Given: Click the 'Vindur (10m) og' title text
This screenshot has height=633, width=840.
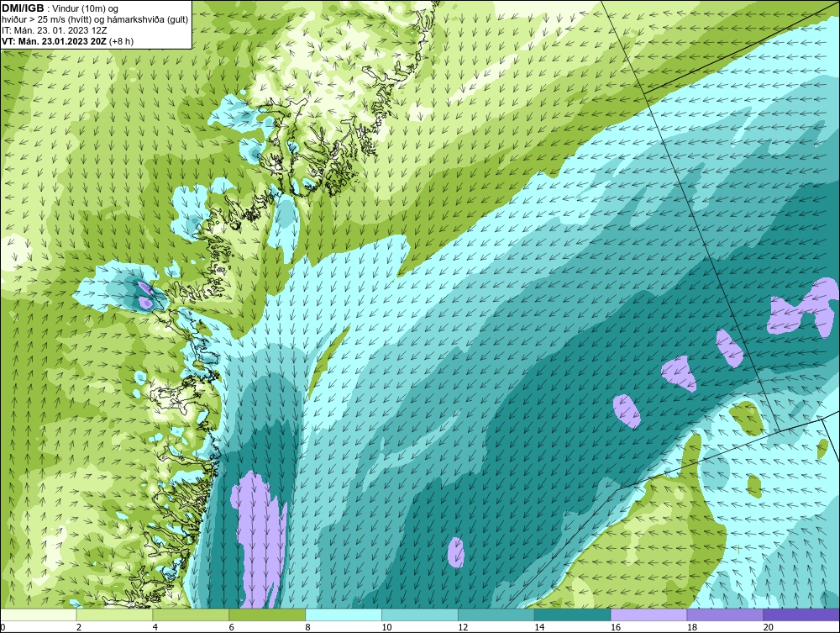Looking at the screenshot, I should [86, 8].
